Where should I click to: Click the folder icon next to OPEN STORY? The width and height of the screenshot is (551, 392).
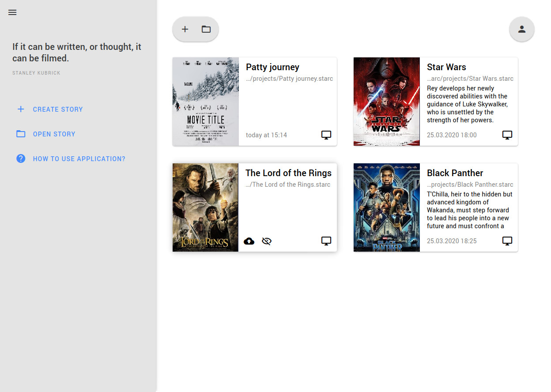(x=21, y=134)
